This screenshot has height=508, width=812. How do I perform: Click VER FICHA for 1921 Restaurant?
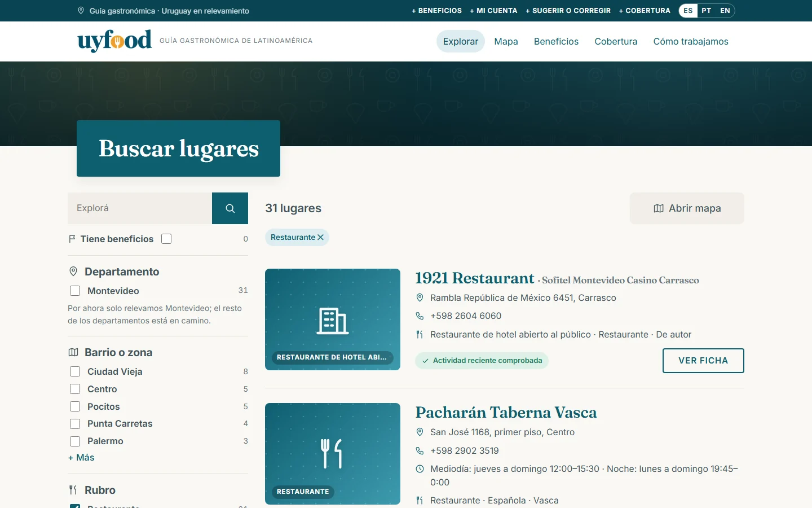click(703, 361)
